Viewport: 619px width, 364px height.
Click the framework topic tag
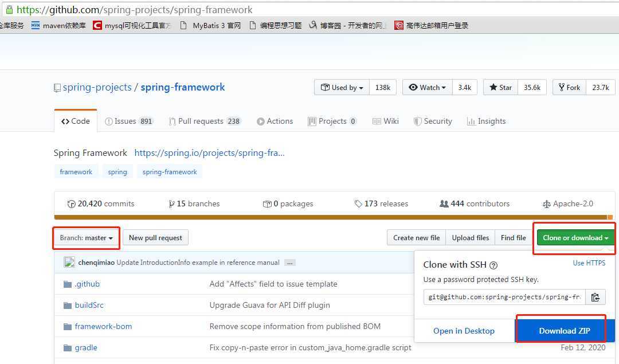tap(76, 172)
